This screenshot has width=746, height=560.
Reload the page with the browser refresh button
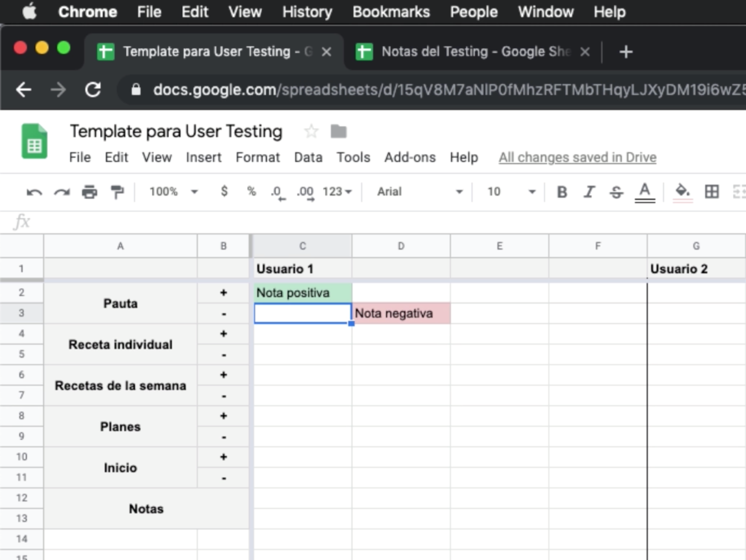tap(93, 90)
